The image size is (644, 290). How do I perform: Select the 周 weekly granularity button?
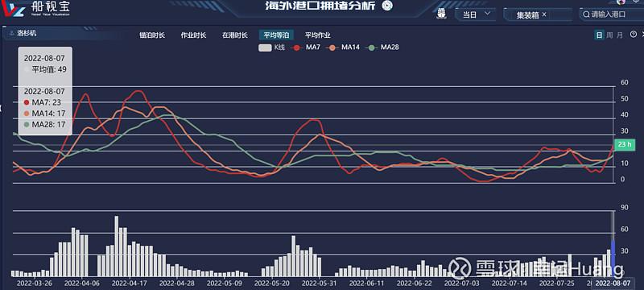[x=609, y=35]
